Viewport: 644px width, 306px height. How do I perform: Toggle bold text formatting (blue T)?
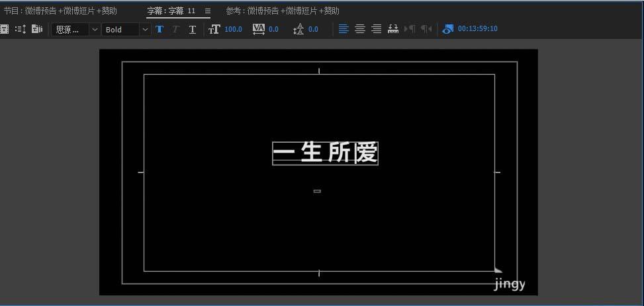coord(160,29)
